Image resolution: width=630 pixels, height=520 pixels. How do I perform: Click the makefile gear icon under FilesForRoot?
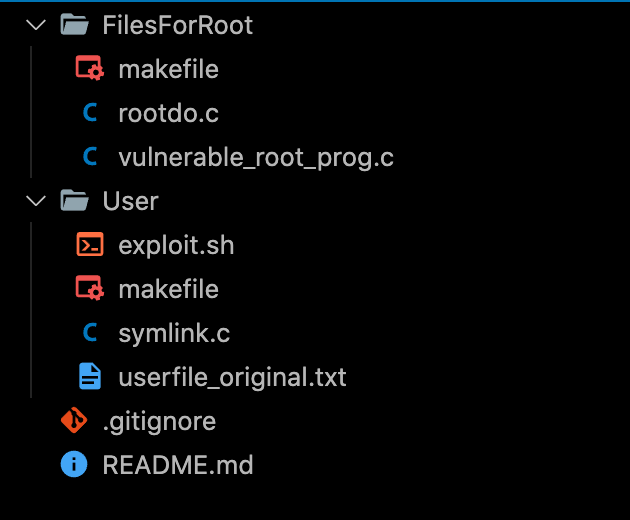point(90,69)
